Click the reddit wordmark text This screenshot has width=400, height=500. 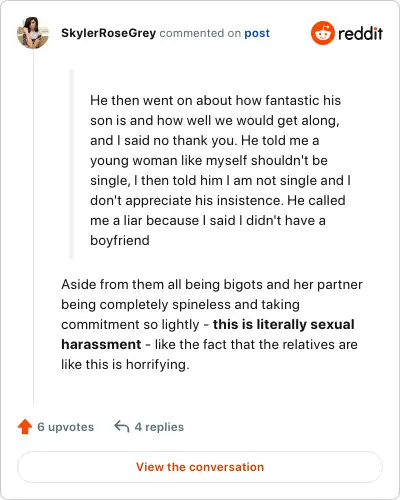tap(360, 33)
